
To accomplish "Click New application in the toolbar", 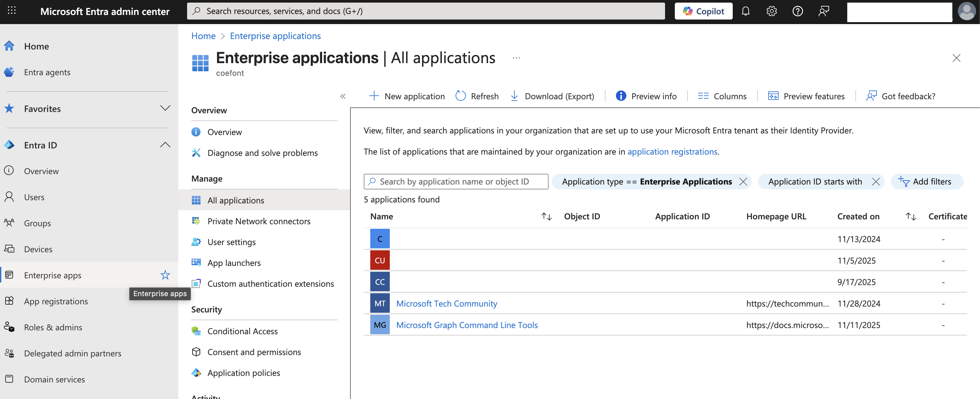I will tap(407, 96).
